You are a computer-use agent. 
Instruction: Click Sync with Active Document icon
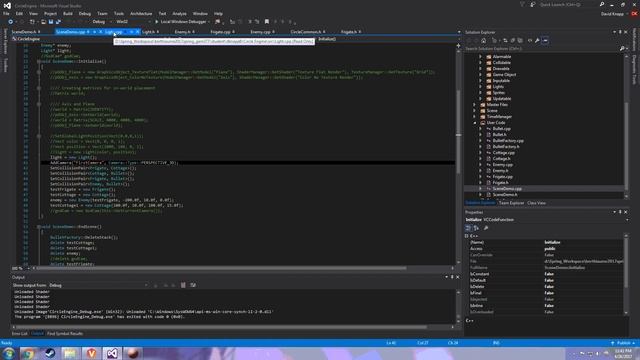(x=505, y=40)
